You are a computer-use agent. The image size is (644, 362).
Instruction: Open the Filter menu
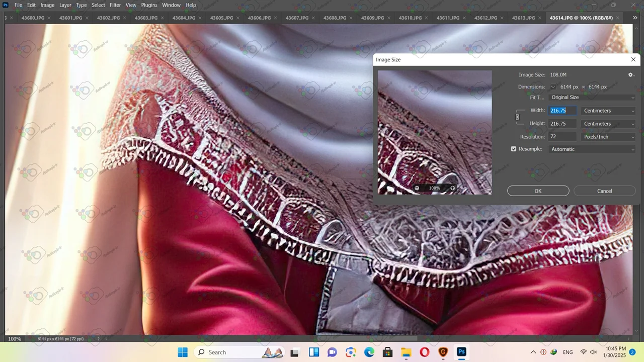pyautogui.click(x=115, y=5)
